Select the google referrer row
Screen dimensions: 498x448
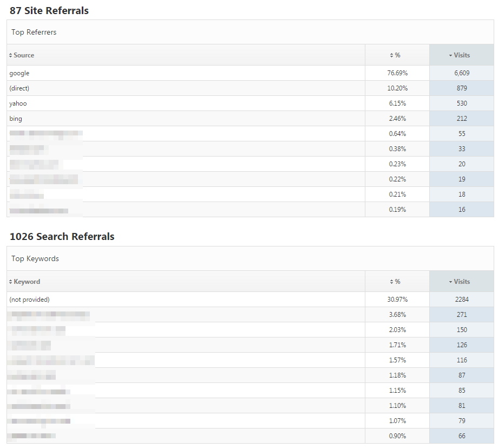coord(19,73)
